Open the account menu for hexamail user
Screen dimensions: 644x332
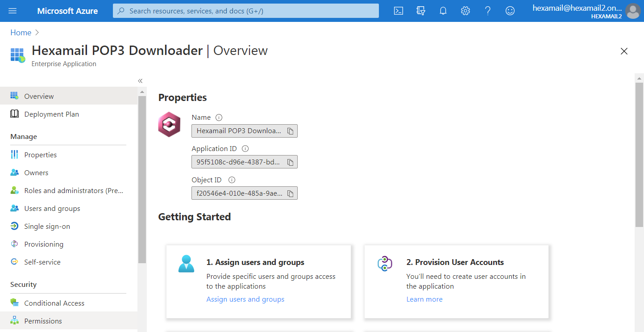click(587, 11)
